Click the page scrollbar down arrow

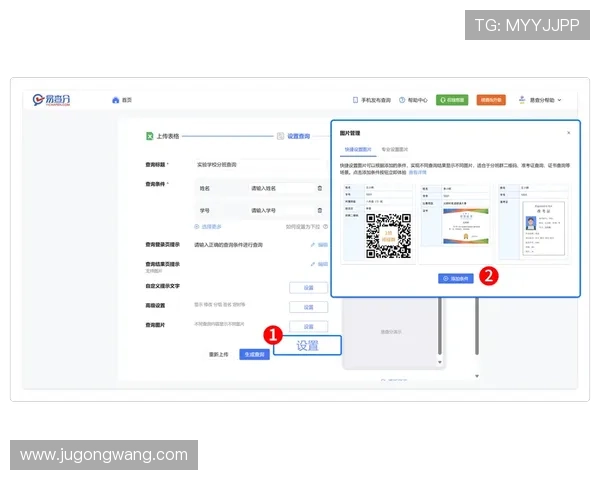click(x=477, y=376)
